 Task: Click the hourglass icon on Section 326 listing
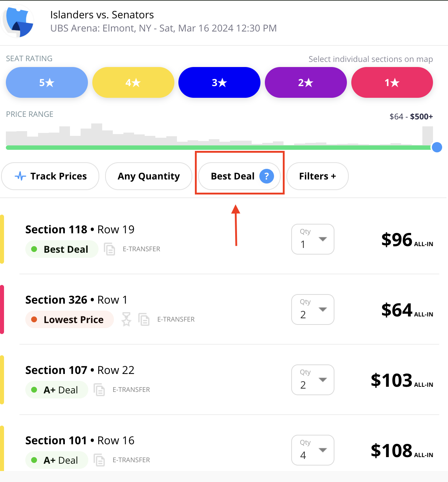(126, 319)
